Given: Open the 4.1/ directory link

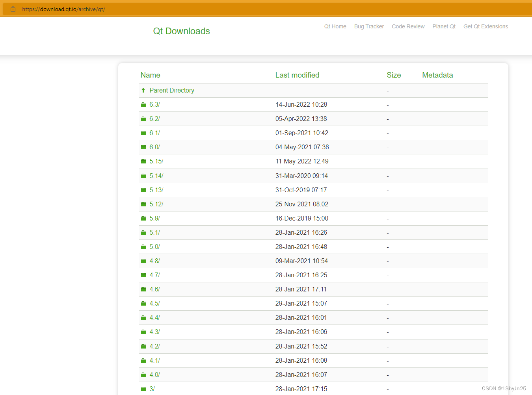Looking at the screenshot, I should tap(154, 360).
